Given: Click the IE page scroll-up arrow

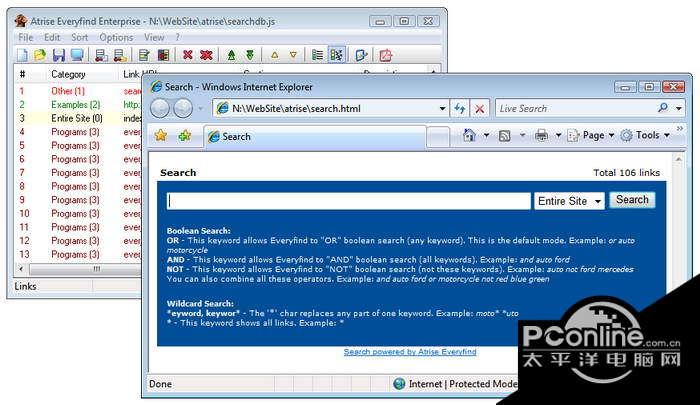Looking at the screenshot, I should (678, 159).
